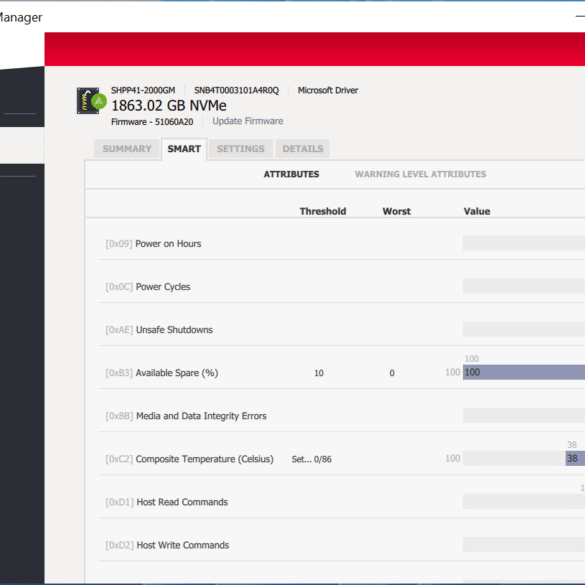Show the ATTRIBUTES sub-tab
This screenshot has height=585, width=585.
[291, 174]
